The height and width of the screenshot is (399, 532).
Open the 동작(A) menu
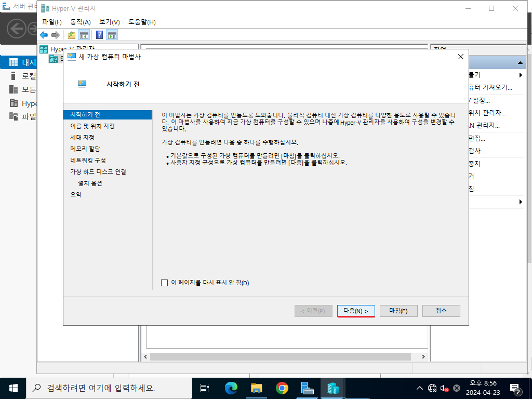pos(81,22)
